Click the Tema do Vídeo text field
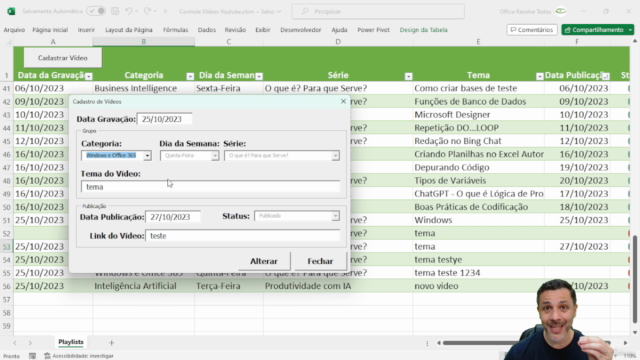Viewport: 640px width, 360px height. click(x=210, y=187)
